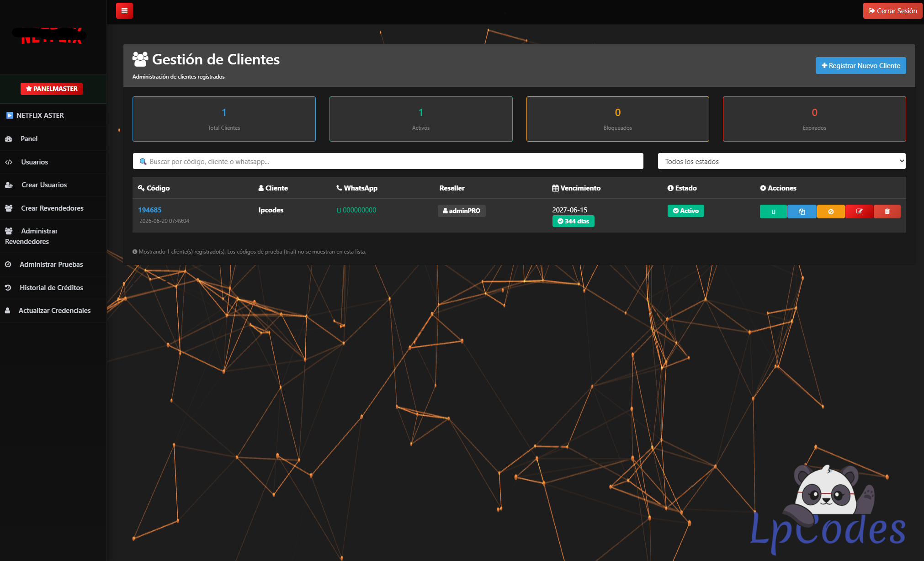924x561 pixels.
Task: Click the Estado column header
Action: coord(682,188)
